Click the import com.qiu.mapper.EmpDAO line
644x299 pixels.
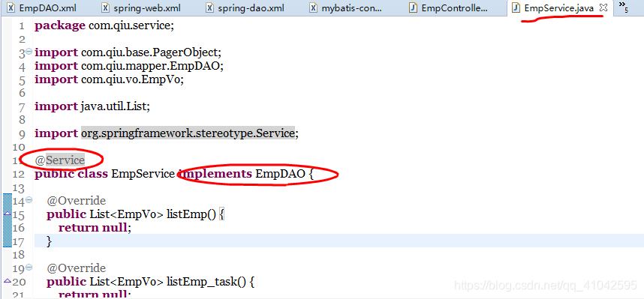tap(129, 66)
